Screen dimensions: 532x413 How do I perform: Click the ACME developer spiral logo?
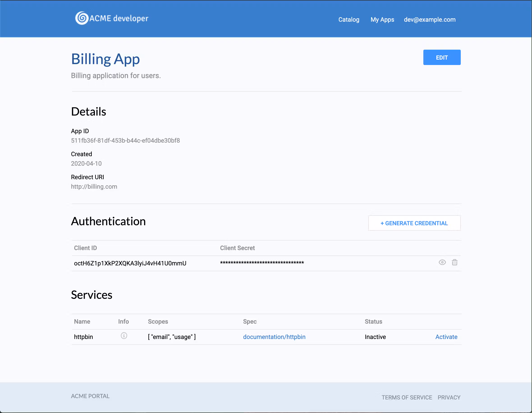82,18
